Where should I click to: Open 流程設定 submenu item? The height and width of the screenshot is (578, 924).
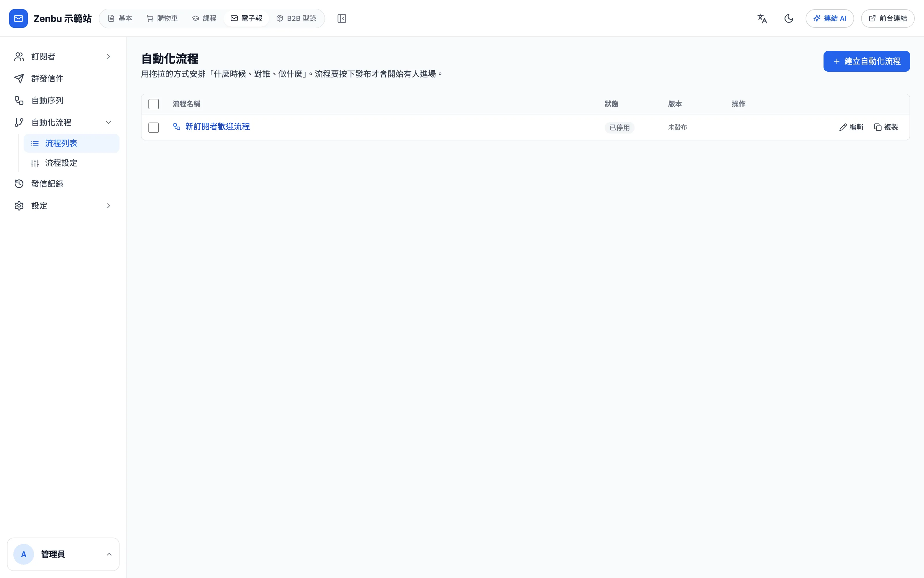[x=71, y=163]
